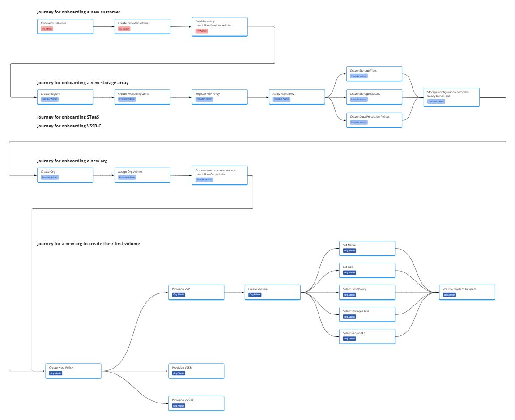Click the Select Region/AZ card
Image resolution: width=515 pixels, height=420 pixels.
(367, 336)
